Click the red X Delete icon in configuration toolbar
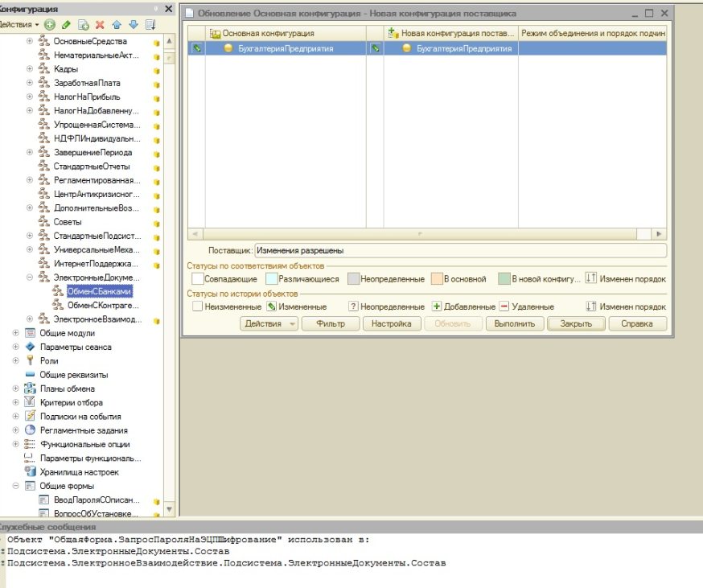 point(100,25)
